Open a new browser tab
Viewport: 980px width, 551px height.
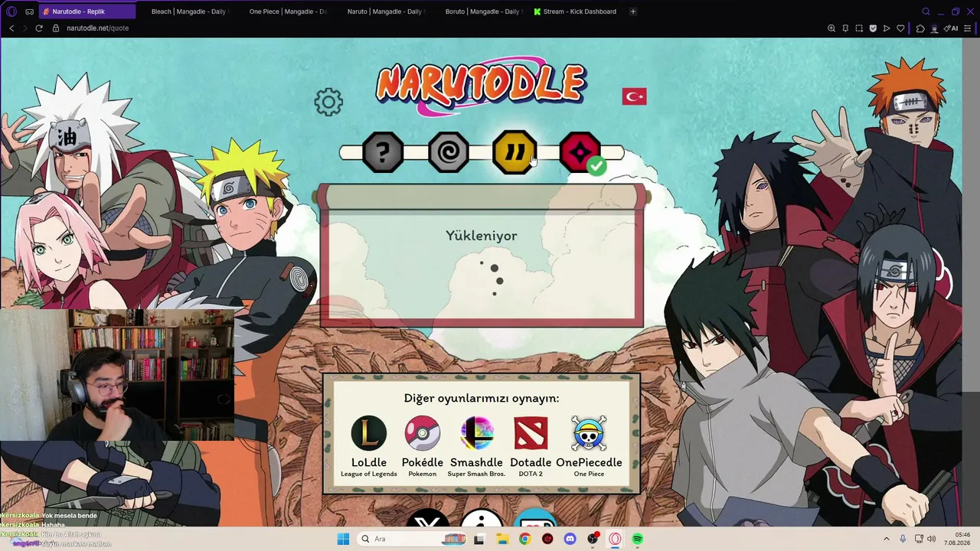(632, 11)
